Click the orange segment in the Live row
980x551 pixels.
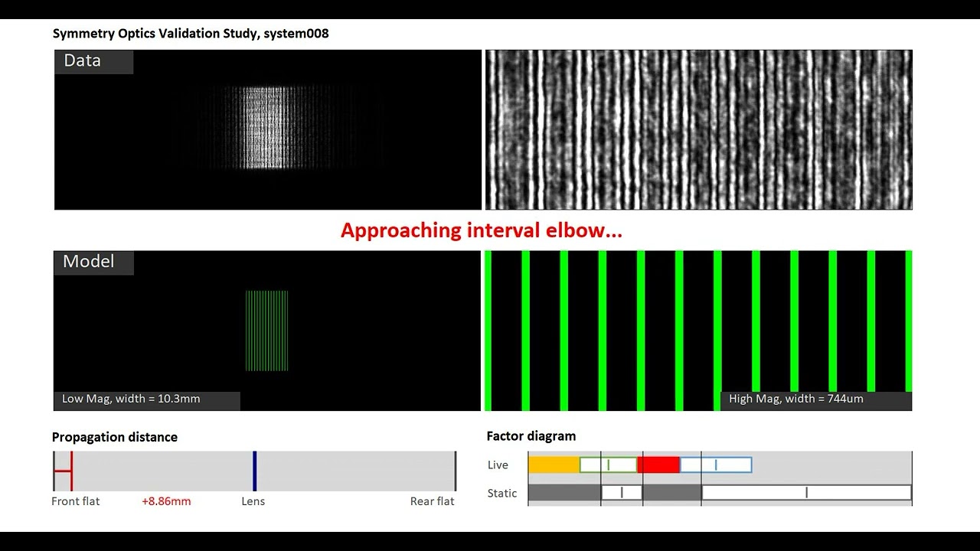tap(554, 465)
